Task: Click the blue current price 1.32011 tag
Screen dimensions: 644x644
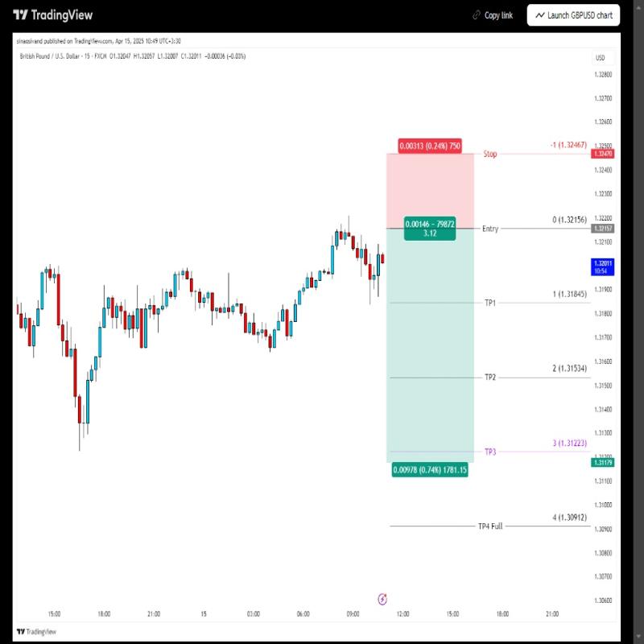Action: tap(602, 267)
